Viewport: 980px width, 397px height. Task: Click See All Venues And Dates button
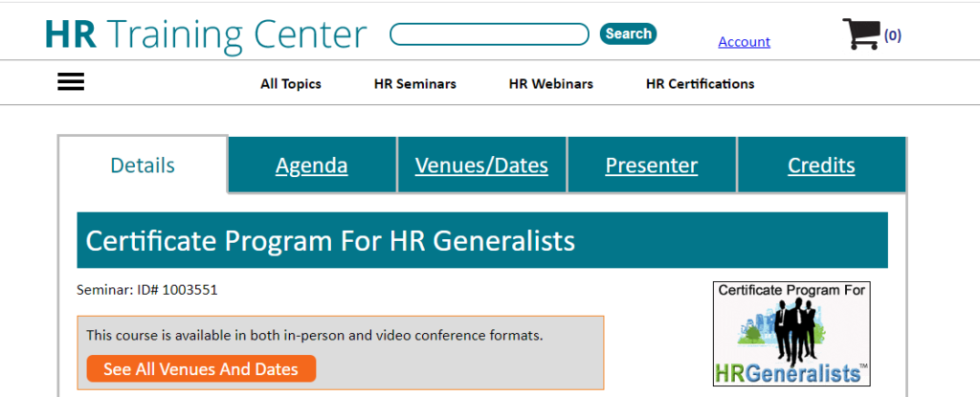pyautogui.click(x=201, y=369)
